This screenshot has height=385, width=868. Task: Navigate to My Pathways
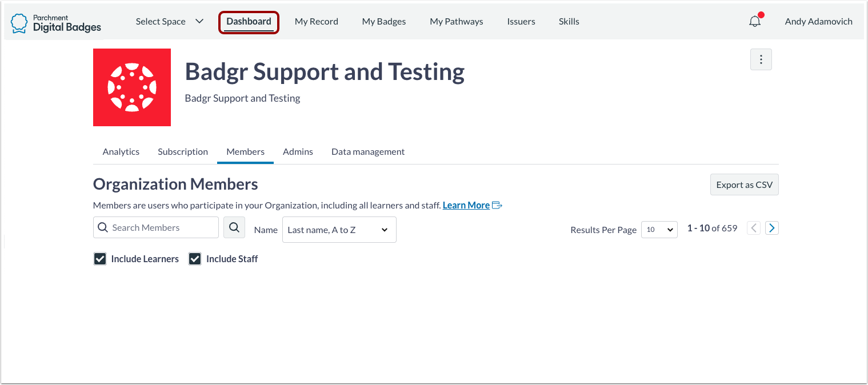(457, 22)
